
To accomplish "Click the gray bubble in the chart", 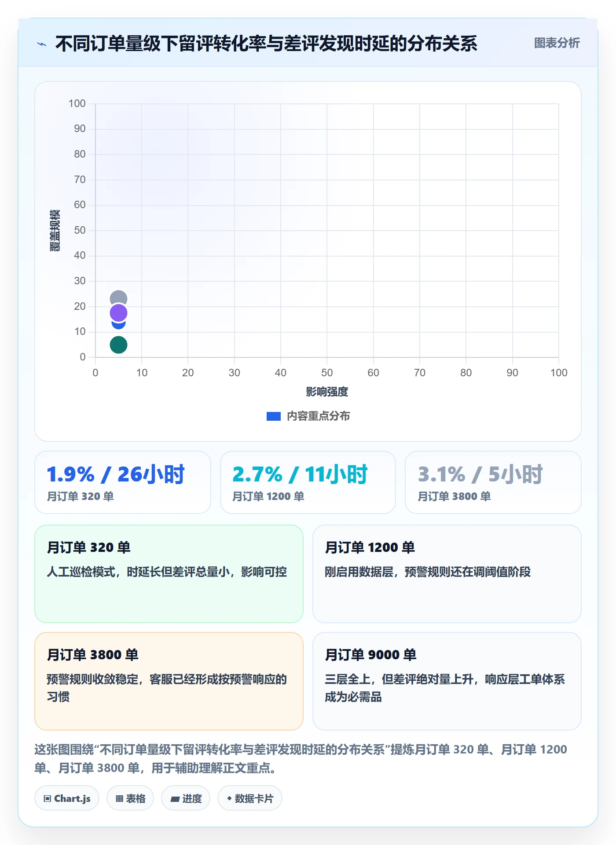I will 118,298.
